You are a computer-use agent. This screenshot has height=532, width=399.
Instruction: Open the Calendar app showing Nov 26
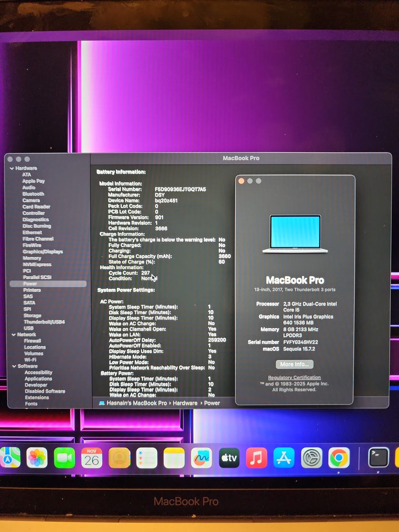point(92,458)
